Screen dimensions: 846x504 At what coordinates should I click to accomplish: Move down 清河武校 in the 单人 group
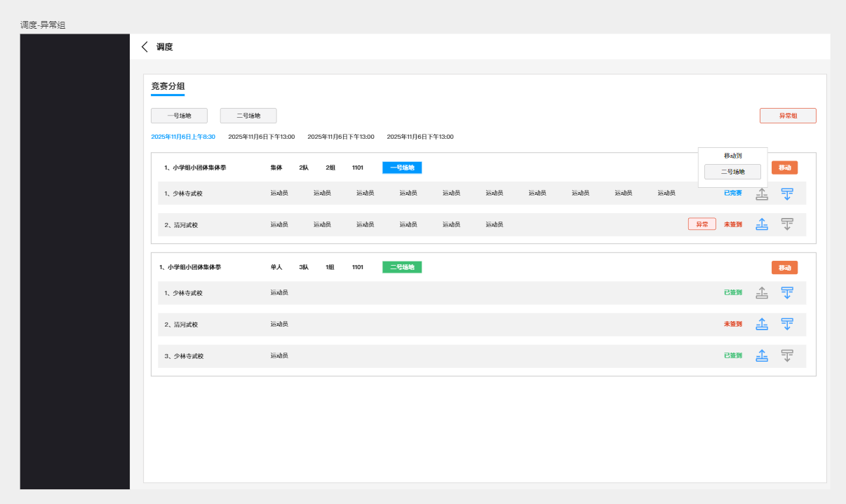787,324
